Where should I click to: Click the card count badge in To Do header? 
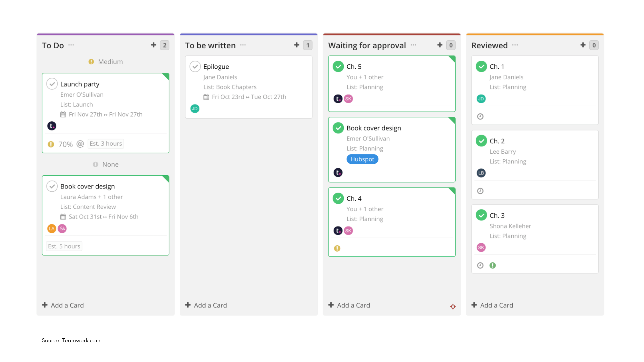click(x=165, y=45)
